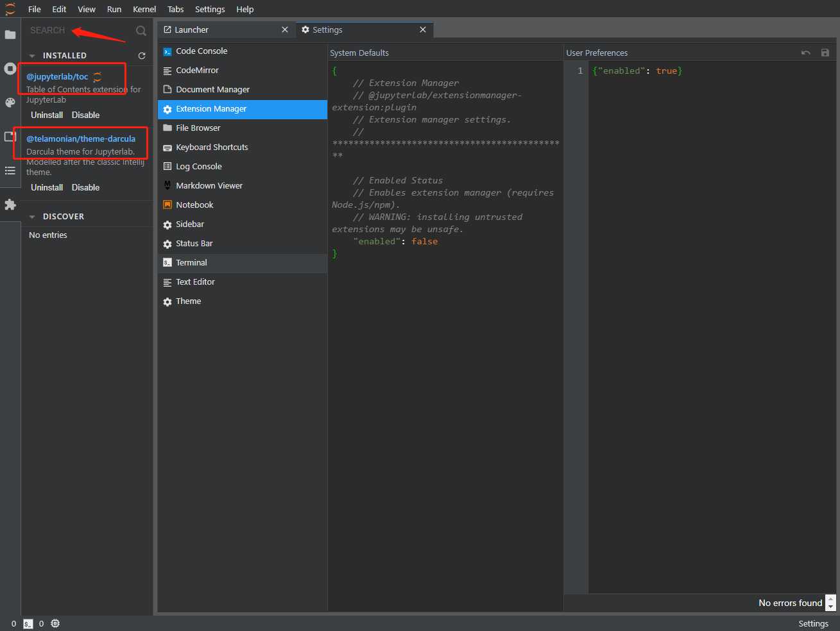Click the search magnifier icon
The width and height of the screenshot is (840, 631).
pos(141,31)
